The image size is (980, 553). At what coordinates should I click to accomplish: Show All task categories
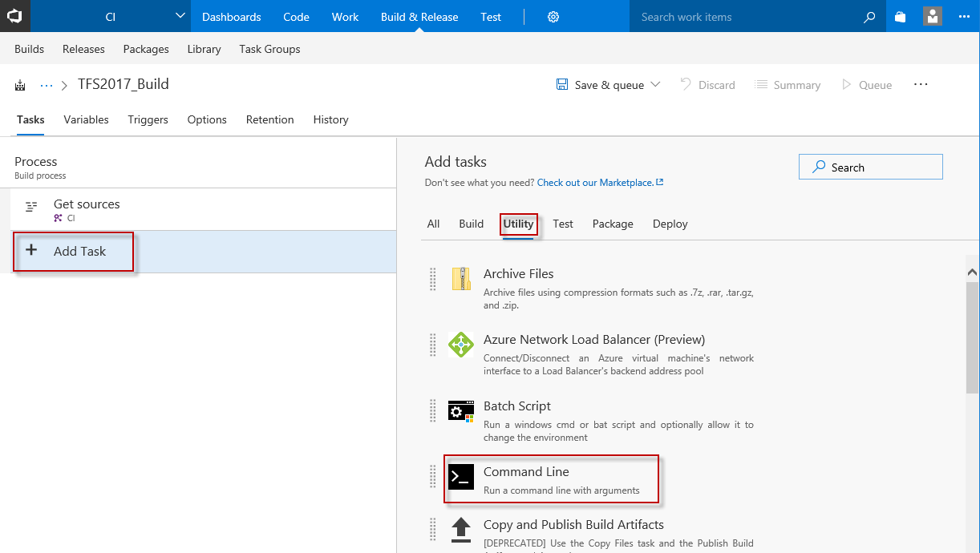[x=433, y=224]
